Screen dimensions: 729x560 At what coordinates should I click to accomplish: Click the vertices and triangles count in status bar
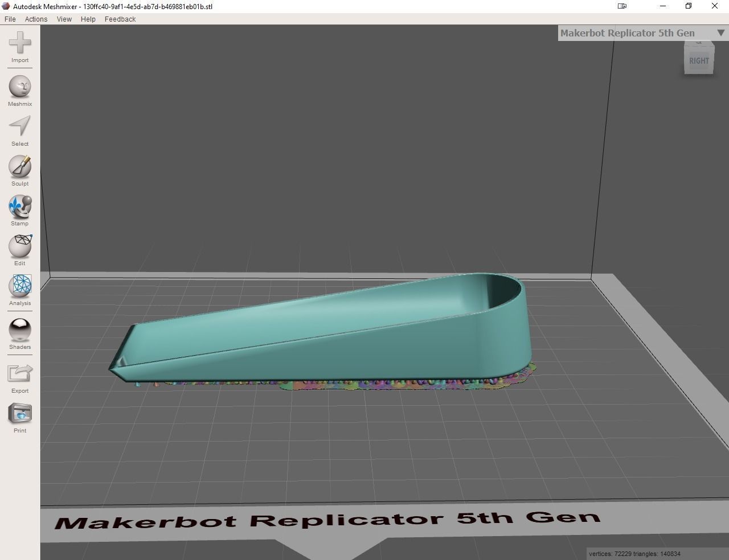[x=634, y=554]
